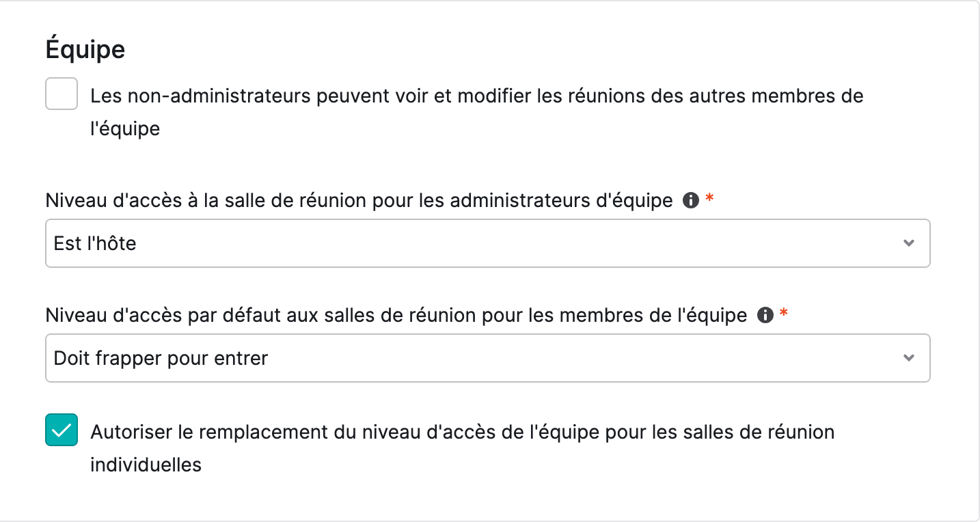Click red asterisk after administrateurs d'équipe label
This screenshot has width=980, height=522.
coord(709,199)
